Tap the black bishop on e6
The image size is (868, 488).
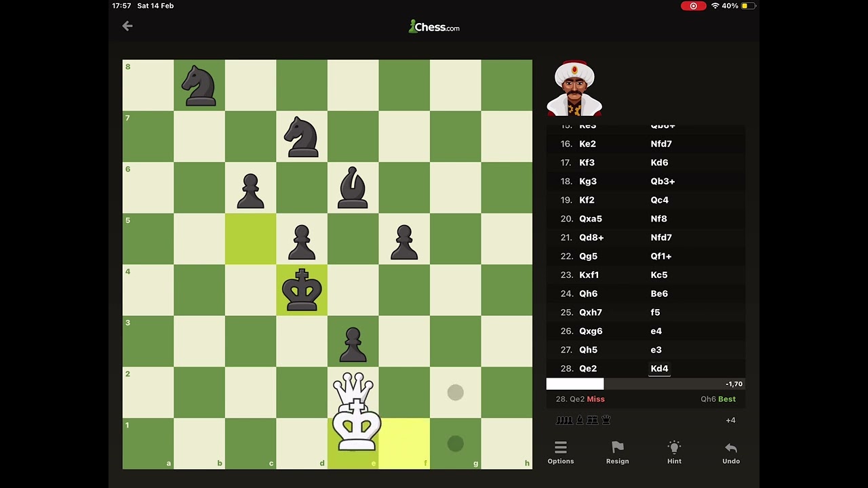click(x=353, y=188)
